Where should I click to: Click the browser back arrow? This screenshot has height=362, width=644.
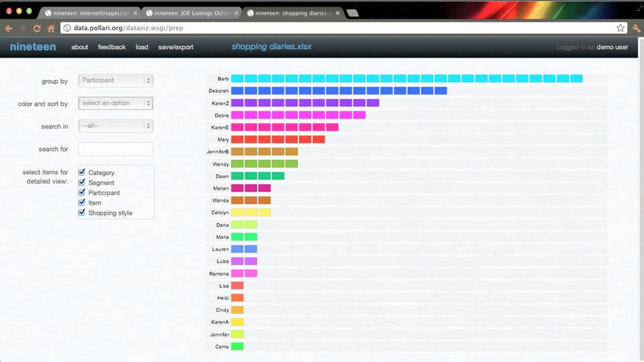pos(9,28)
